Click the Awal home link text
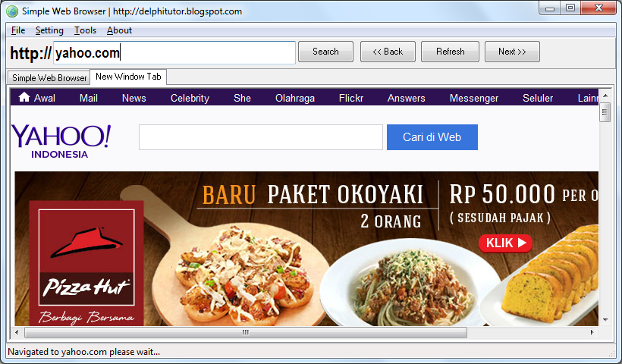622x364 pixels. 45,98
